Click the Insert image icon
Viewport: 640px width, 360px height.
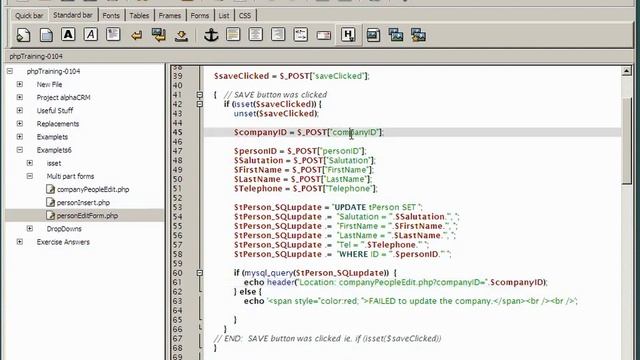pyautogui.click(x=373, y=35)
